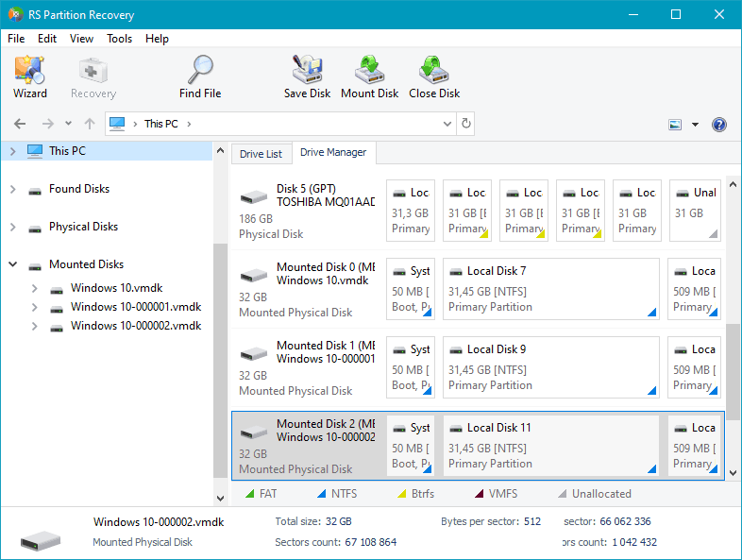Click the VMFS legend maroon marker

coord(479,494)
